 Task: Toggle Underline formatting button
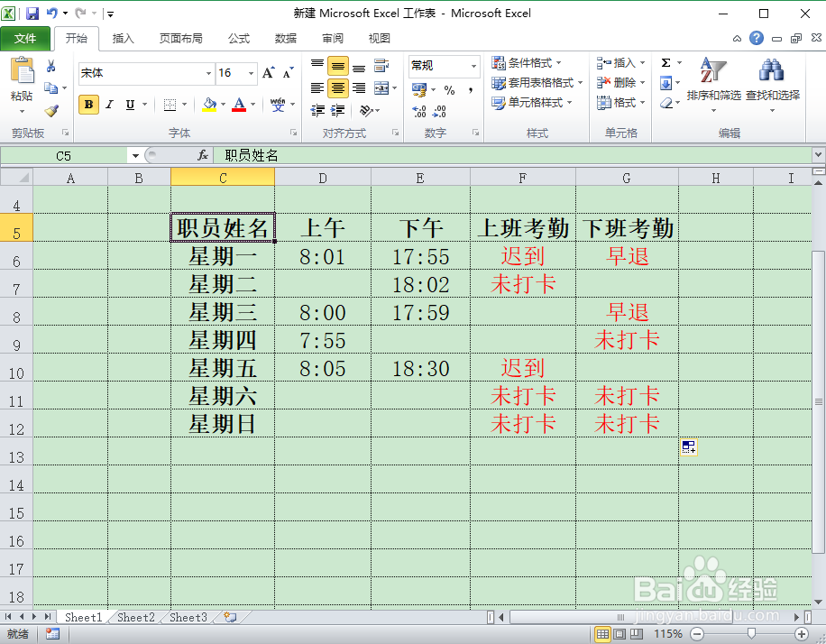(x=130, y=105)
